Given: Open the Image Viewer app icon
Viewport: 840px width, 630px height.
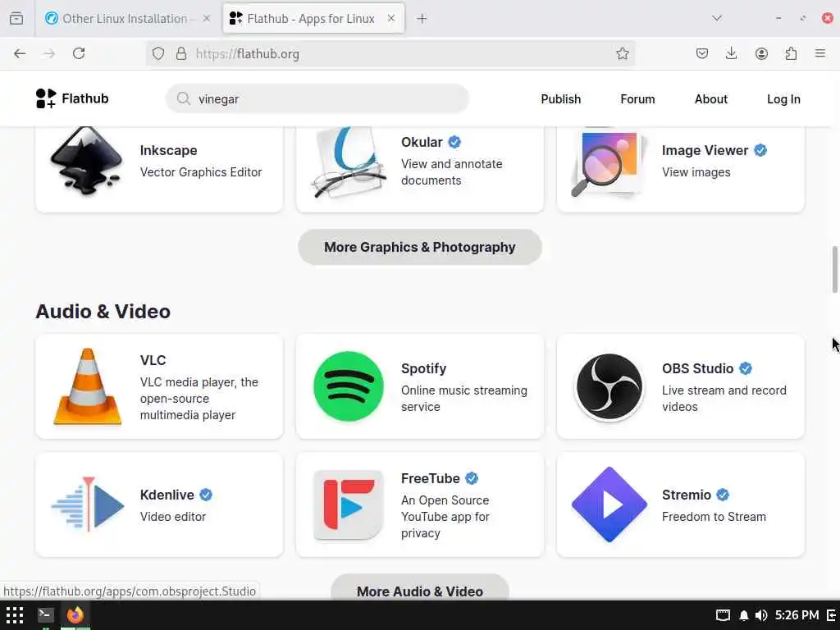Looking at the screenshot, I should pos(609,163).
